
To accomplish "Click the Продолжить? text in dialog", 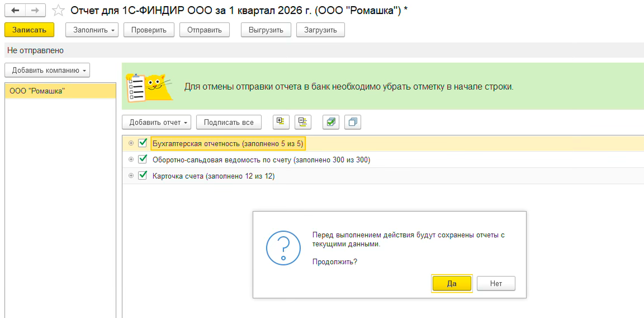I will 335,261.
